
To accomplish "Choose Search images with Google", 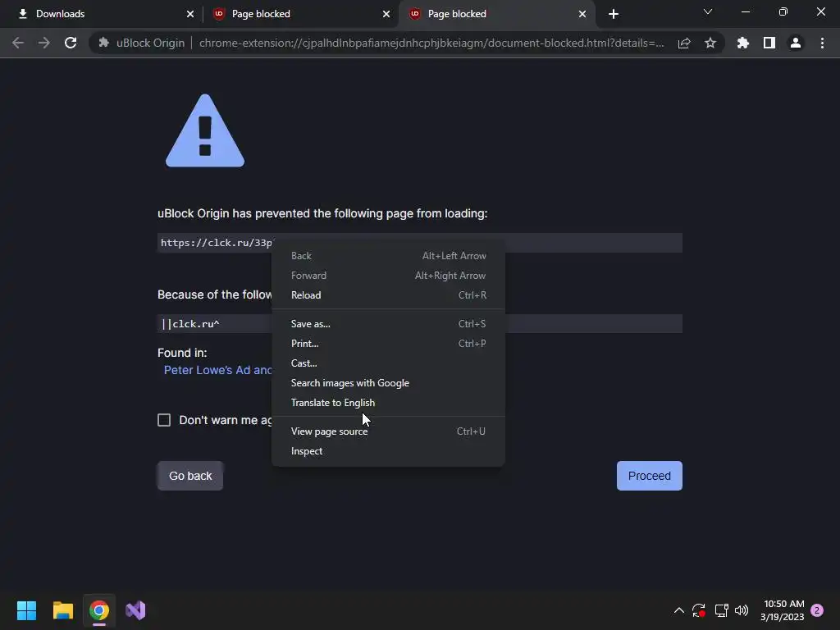I will 388,383.
